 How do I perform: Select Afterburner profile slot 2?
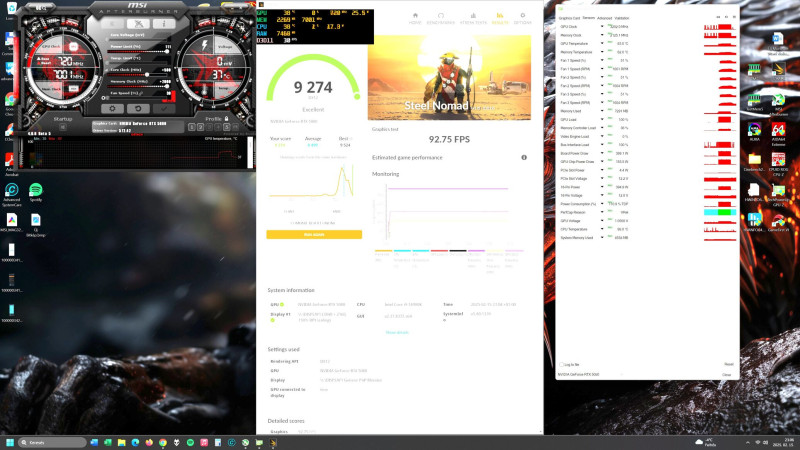coord(201,127)
